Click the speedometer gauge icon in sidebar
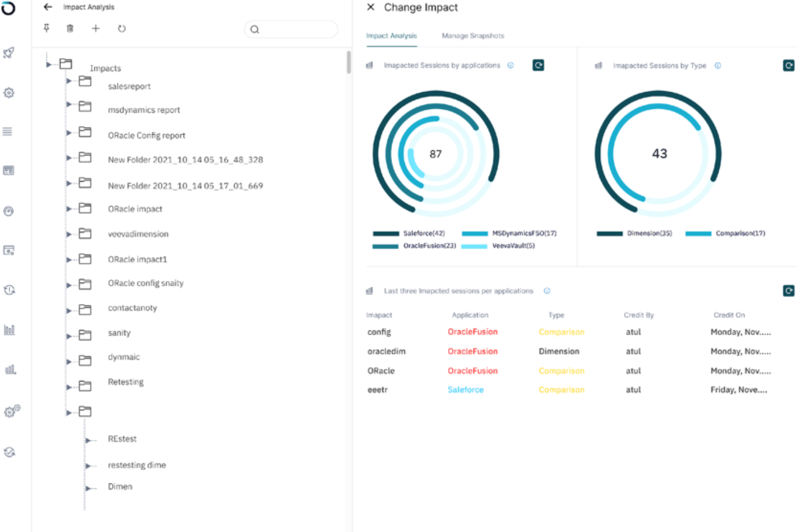Viewport: 798px width, 532px height. coord(9,211)
